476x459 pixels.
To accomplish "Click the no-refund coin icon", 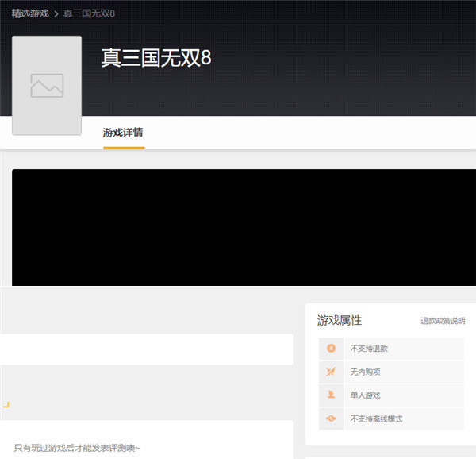I will 331,349.
